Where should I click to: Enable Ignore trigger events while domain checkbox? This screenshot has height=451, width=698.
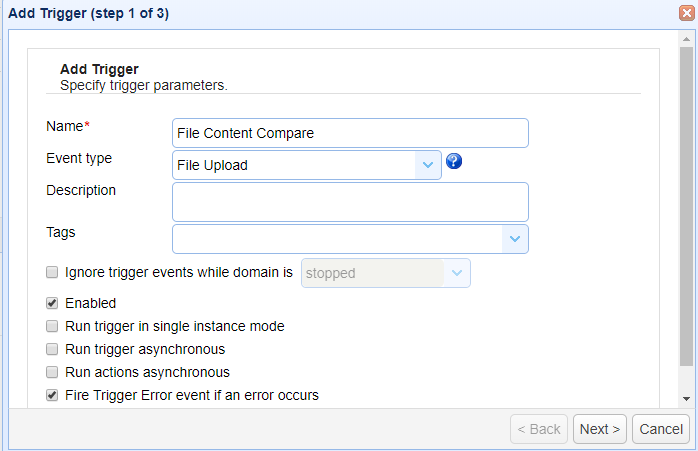(52, 272)
